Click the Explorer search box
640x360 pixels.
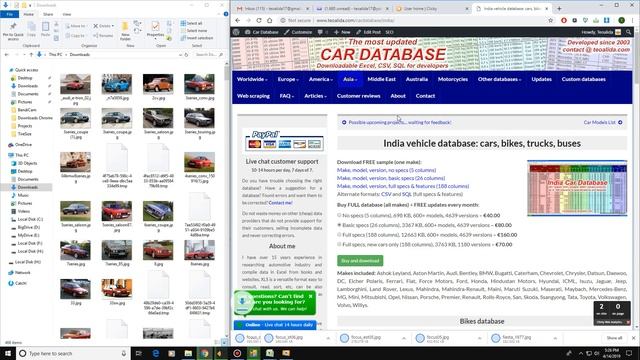(208, 54)
